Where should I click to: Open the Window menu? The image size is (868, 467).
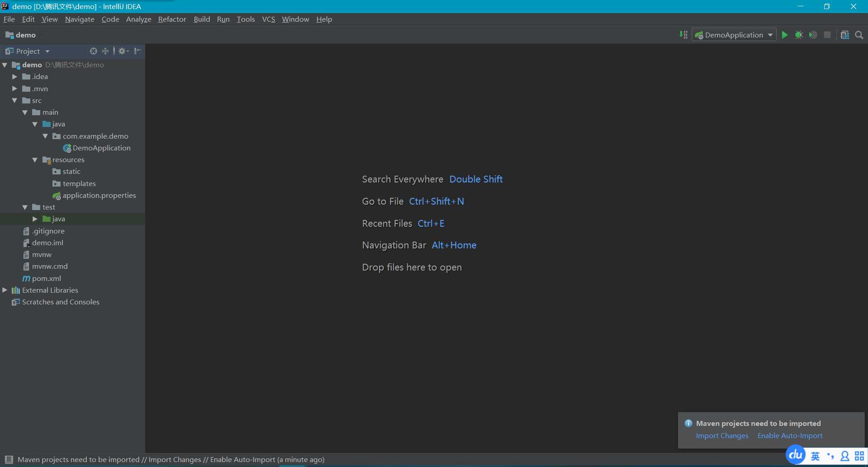295,19
